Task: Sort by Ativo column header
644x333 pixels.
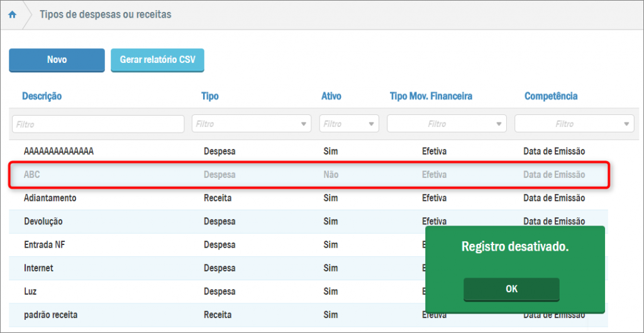Action: click(331, 96)
